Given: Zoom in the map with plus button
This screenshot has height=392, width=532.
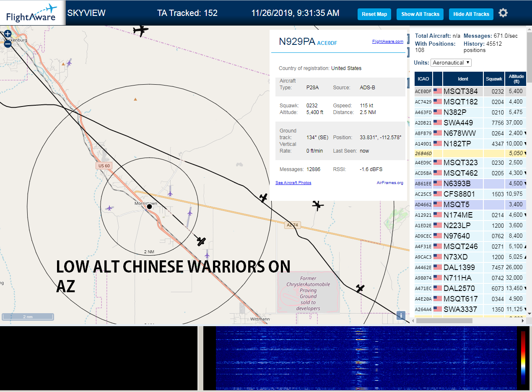Looking at the screenshot, I should point(8,34).
